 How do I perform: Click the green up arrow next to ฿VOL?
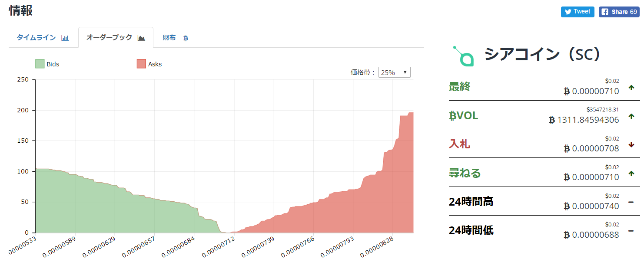point(631,116)
